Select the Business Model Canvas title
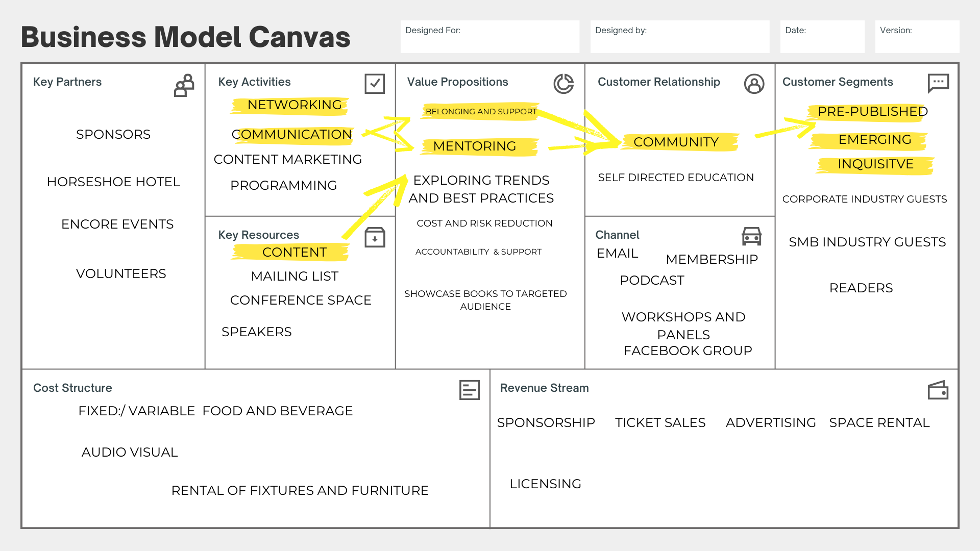 [186, 37]
